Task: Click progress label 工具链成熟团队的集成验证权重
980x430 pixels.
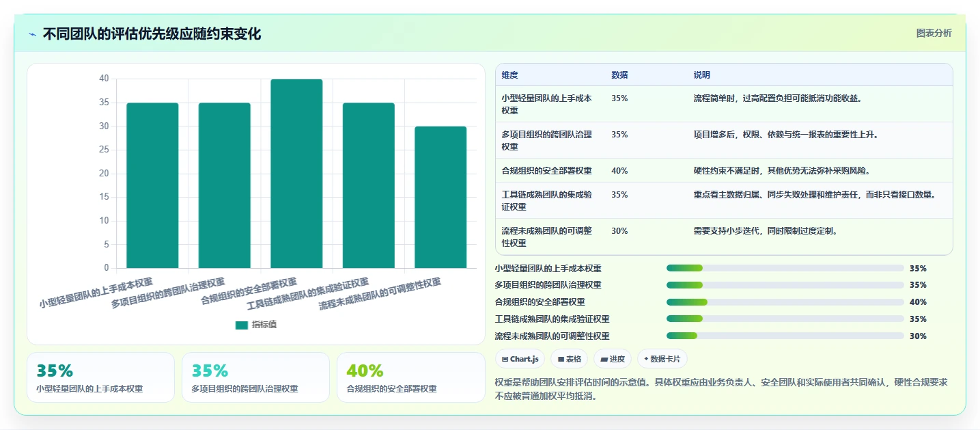Action: tap(552, 319)
